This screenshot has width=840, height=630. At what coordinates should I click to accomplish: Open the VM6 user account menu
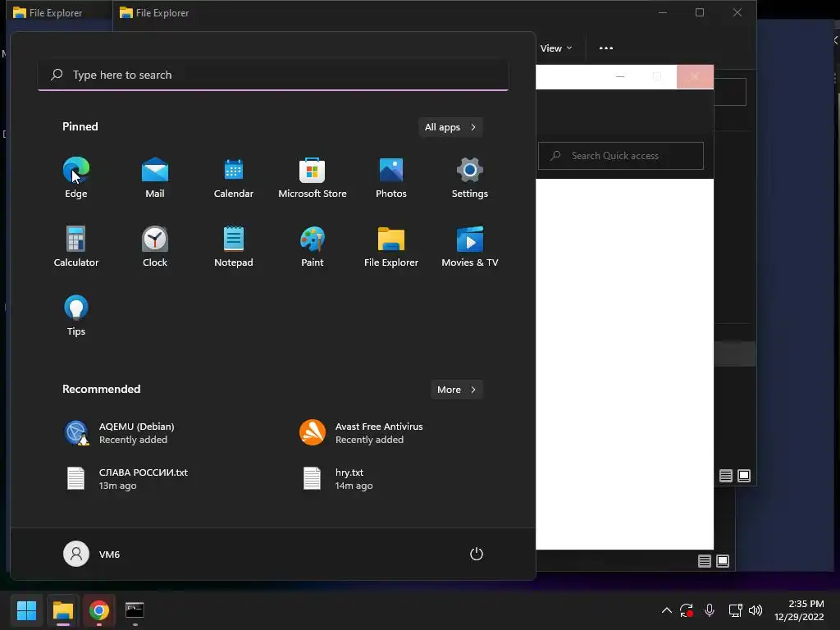tap(92, 554)
